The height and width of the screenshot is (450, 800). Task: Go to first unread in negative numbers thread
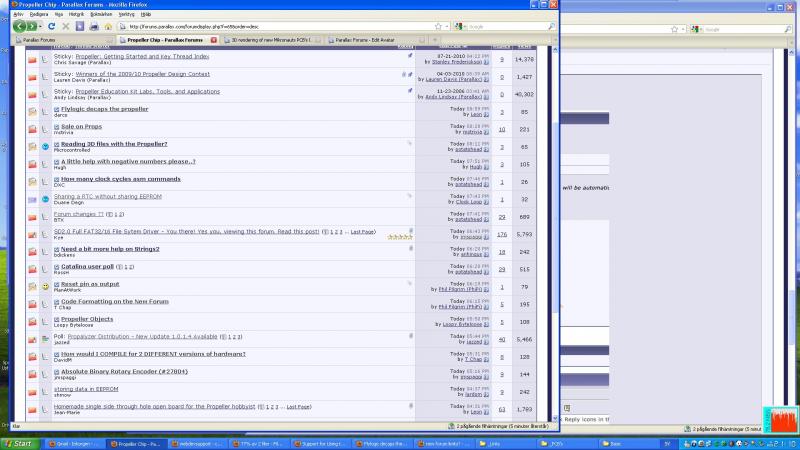pos(57,162)
